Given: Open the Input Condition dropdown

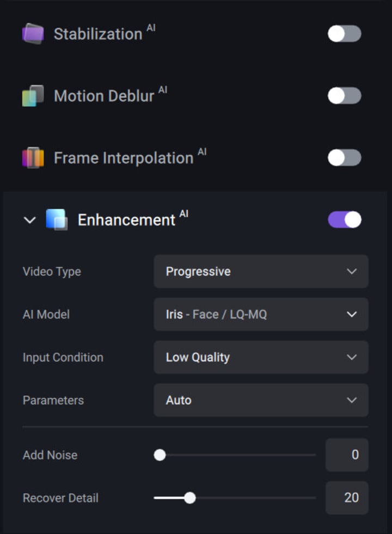Looking at the screenshot, I should coord(261,358).
